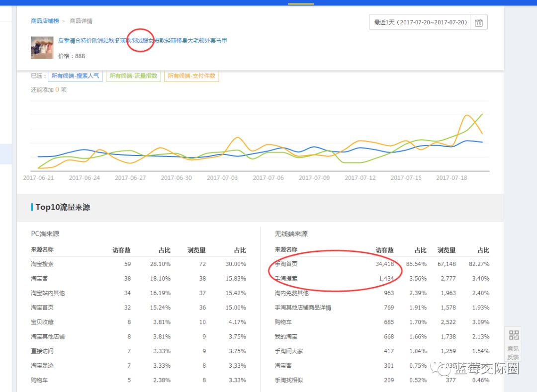Click the QR code icon on the right edge
Viewport: 537px width, 392px height.
(513, 335)
